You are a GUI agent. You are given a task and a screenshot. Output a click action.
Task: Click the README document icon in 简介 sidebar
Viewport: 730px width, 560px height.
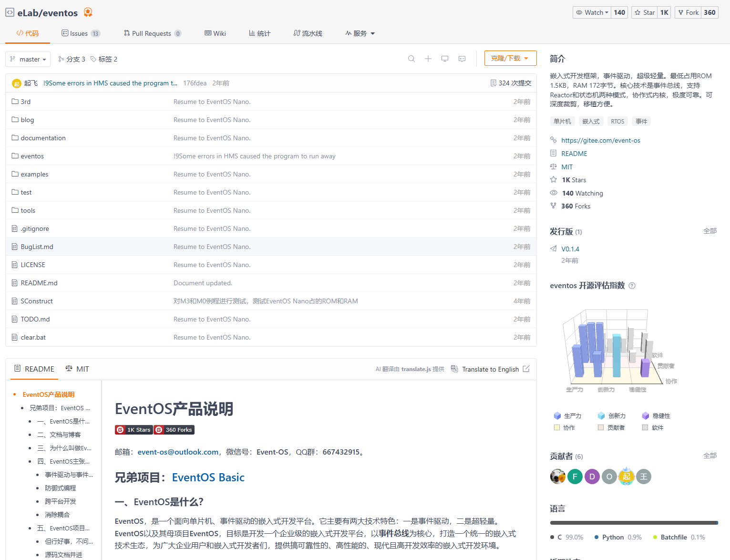[553, 153]
